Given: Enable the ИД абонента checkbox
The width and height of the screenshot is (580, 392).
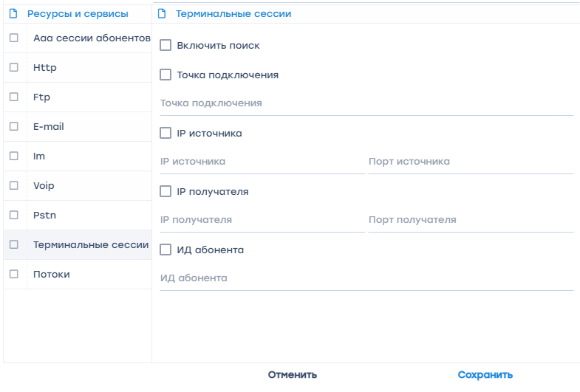Looking at the screenshot, I should (166, 250).
